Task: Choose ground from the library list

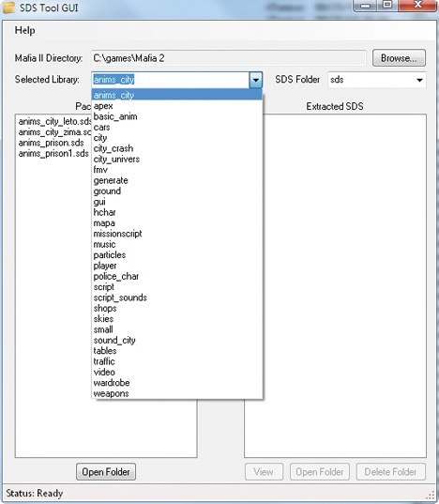Action: (177, 191)
